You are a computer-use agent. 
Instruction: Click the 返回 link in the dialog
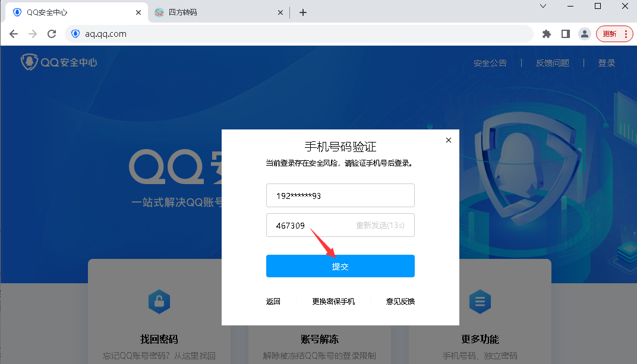coord(273,302)
